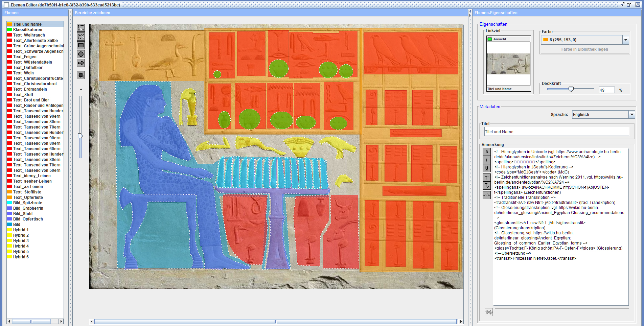644x326 pixels.
Task: Select the Text_Stoffliste layer
Action: tap(35, 192)
